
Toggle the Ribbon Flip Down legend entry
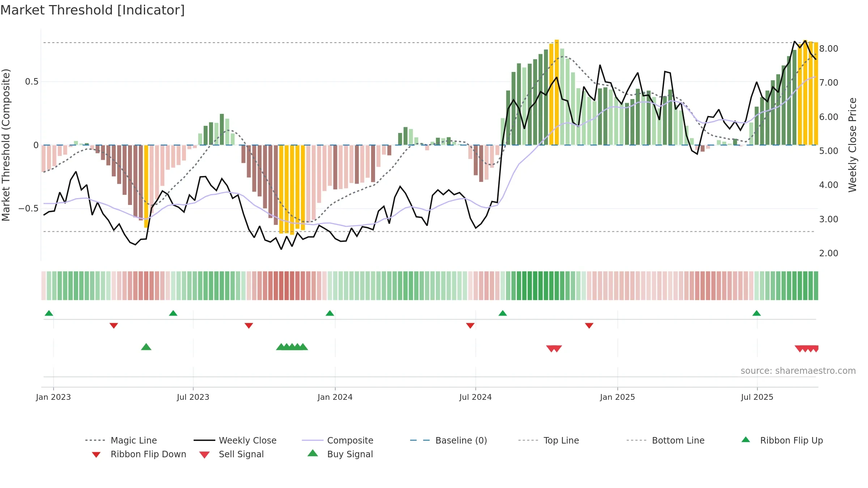point(139,454)
